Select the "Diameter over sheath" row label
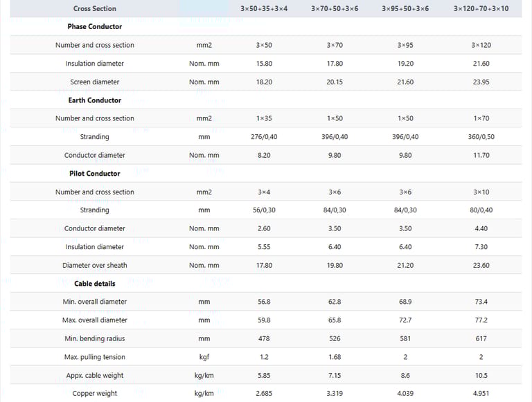Image resolution: width=532 pixels, height=402 pixels. pos(95,265)
